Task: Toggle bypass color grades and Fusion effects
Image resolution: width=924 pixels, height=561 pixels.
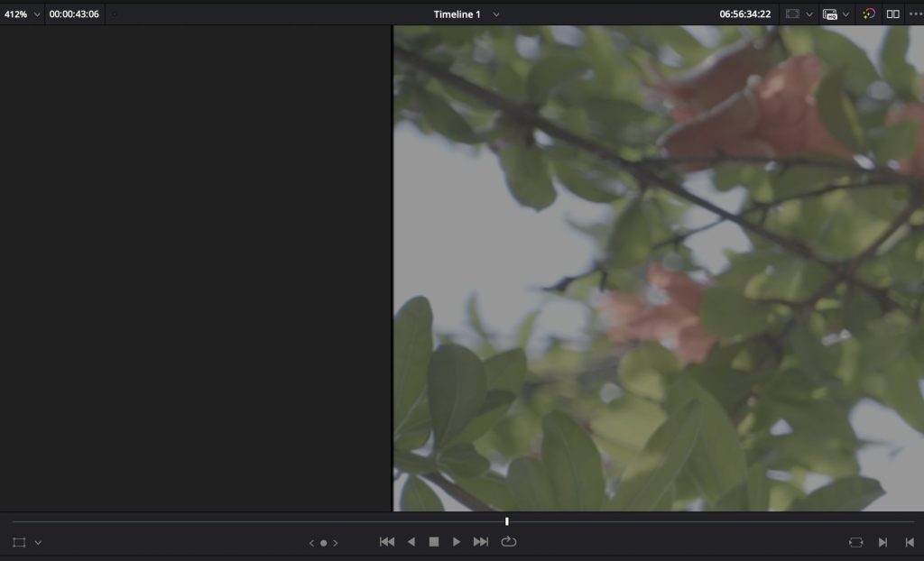Action: (869, 14)
